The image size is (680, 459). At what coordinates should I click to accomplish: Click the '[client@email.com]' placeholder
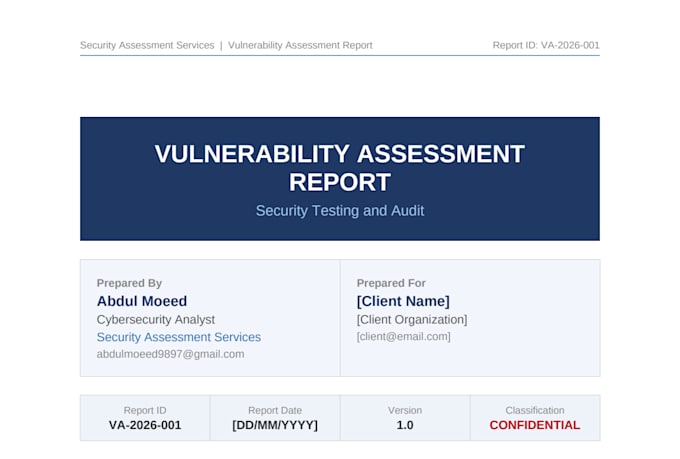(403, 337)
